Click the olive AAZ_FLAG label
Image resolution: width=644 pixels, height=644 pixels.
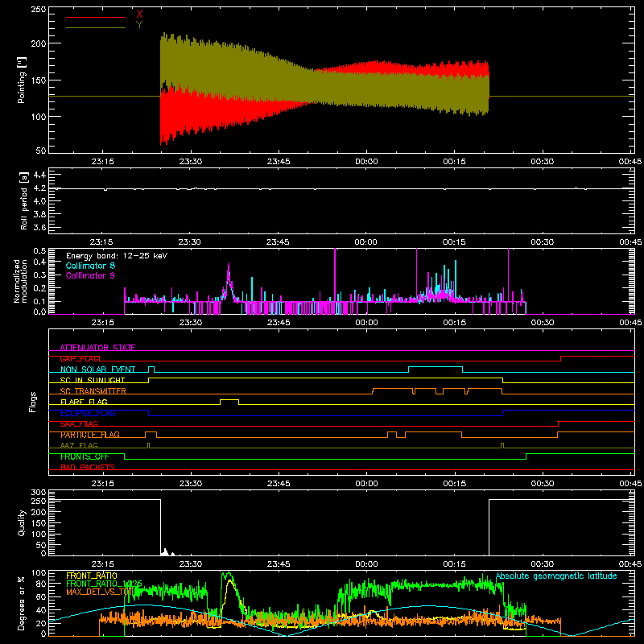(x=79, y=445)
